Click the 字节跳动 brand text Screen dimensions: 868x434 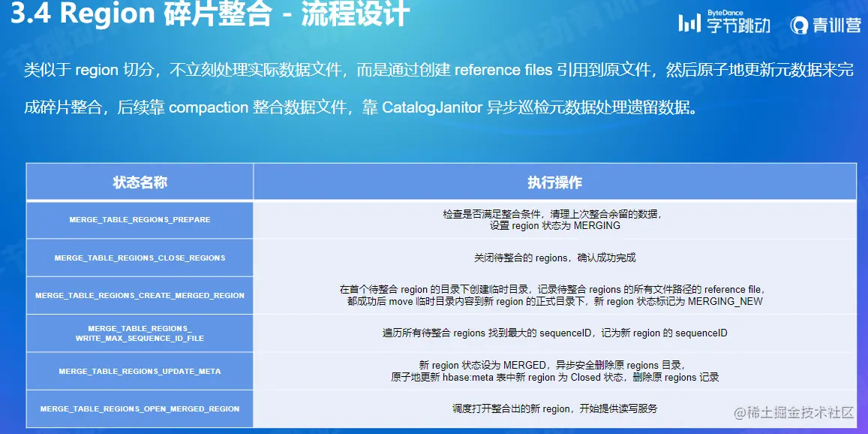click(x=738, y=26)
